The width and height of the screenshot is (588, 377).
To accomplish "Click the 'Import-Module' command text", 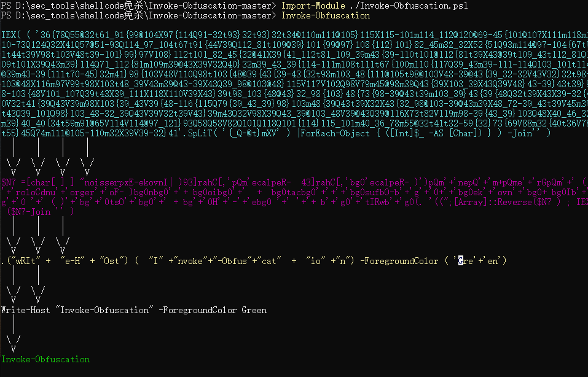I will pyautogui.click(x=313, y=6).
